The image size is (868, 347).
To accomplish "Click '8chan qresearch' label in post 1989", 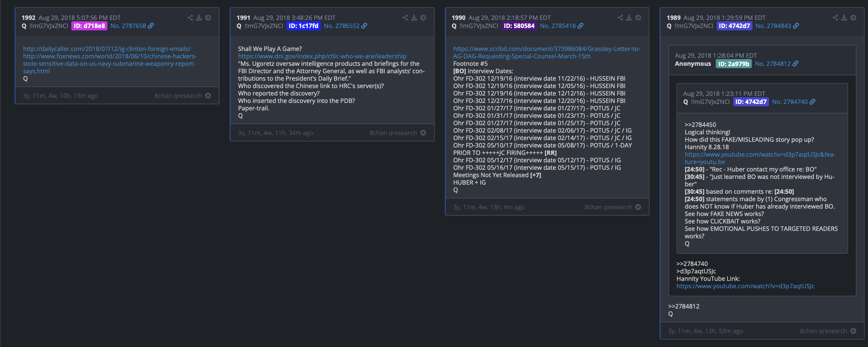I will pyautogui.click(x=823, y=331).
